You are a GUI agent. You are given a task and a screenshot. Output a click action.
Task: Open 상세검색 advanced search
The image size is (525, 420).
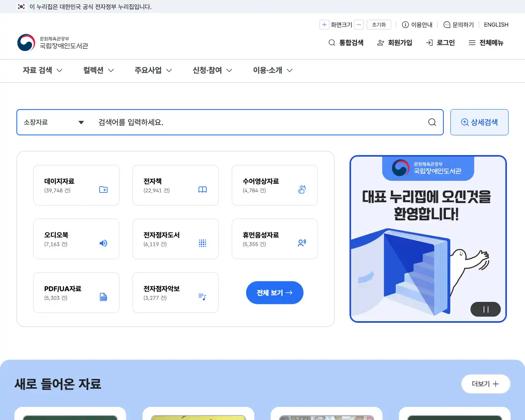479,122
